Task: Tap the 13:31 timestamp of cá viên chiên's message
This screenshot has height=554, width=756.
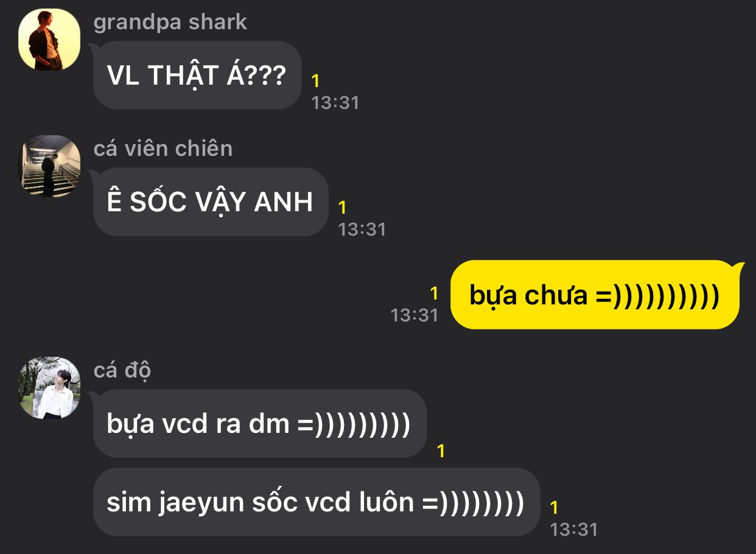Action: pos(362,229)
